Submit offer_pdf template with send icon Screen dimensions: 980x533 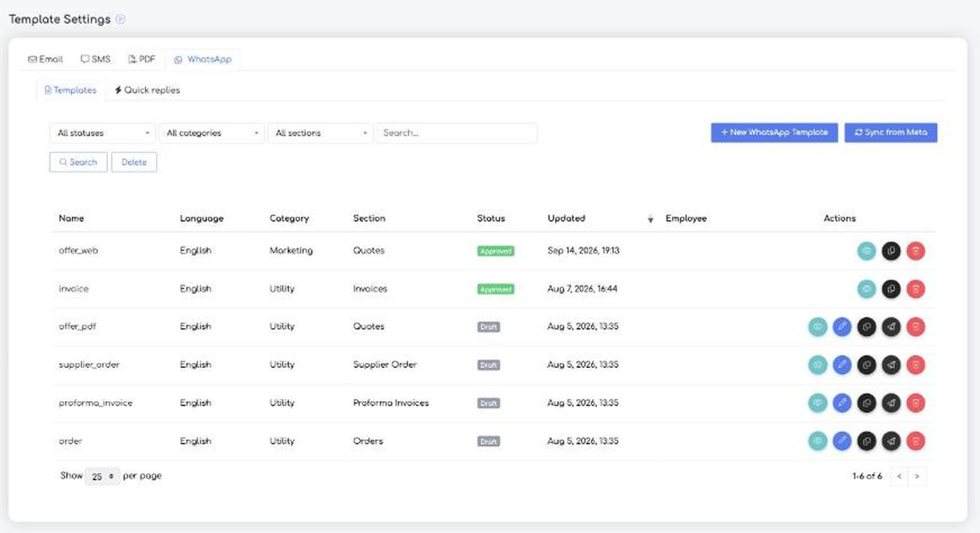891,327
